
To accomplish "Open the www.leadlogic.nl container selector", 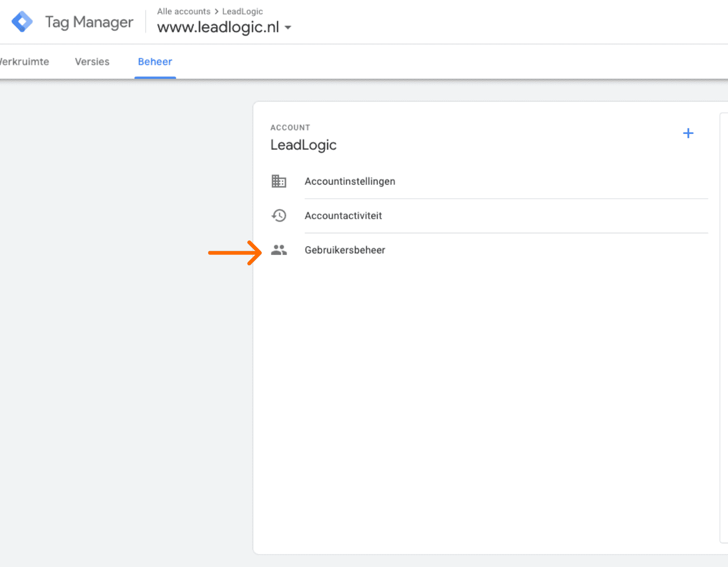I will click(x=218, y=27).
